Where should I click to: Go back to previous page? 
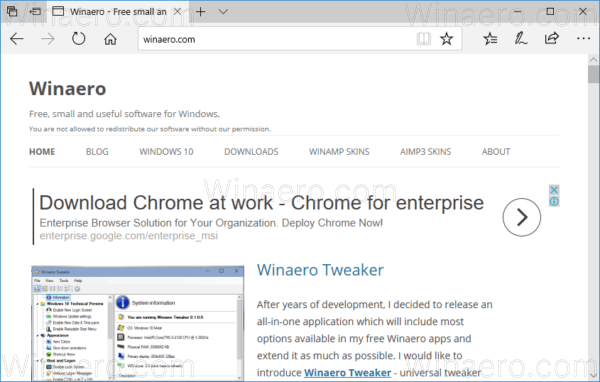point(17,39)
